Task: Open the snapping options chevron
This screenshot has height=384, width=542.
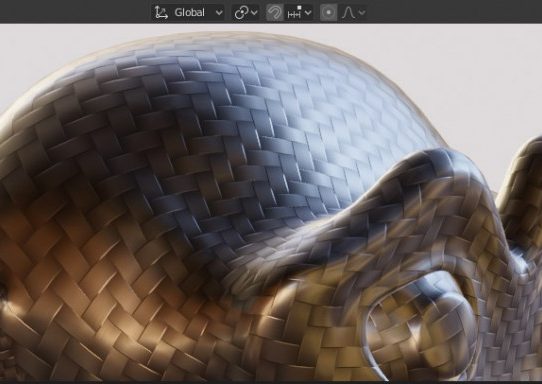Action: (308, 13)
